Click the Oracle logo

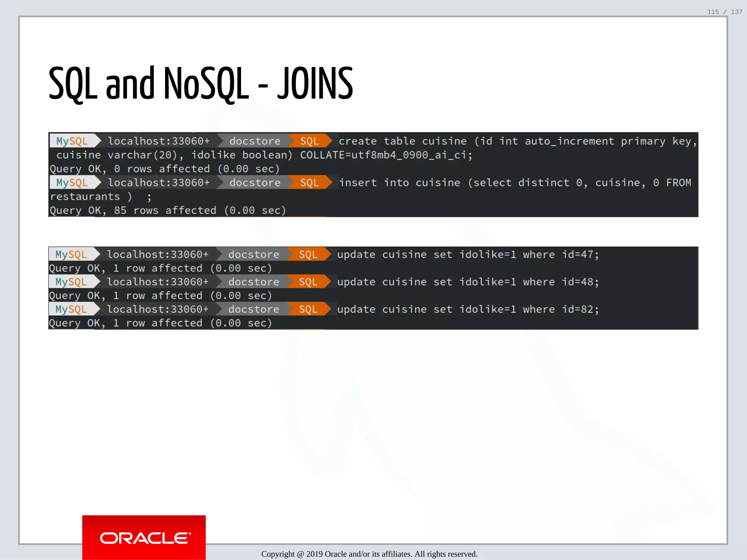[x=144, y=537]
